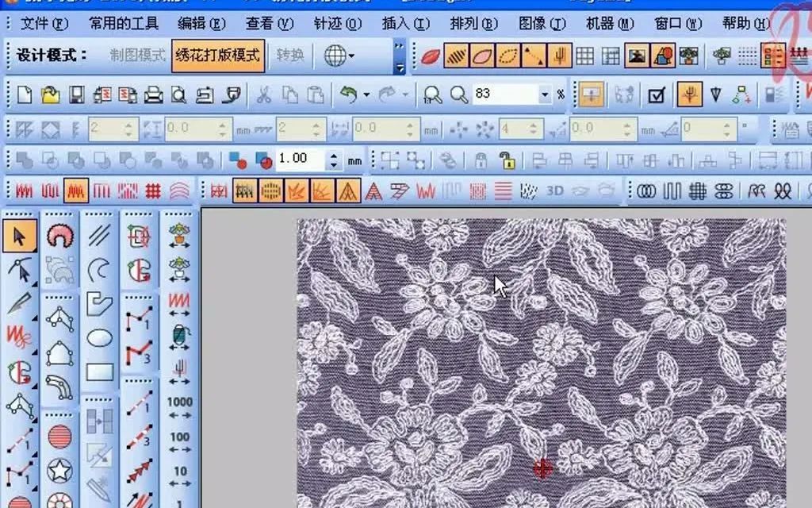Click the stepper arrows of 1.00 mm field
The width and height of the screenshot is (812, 508).
point(334,160)
